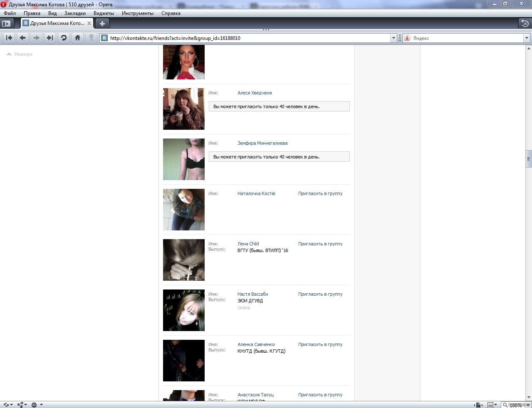Click the scrollbar down arrow

click(529, 398)
